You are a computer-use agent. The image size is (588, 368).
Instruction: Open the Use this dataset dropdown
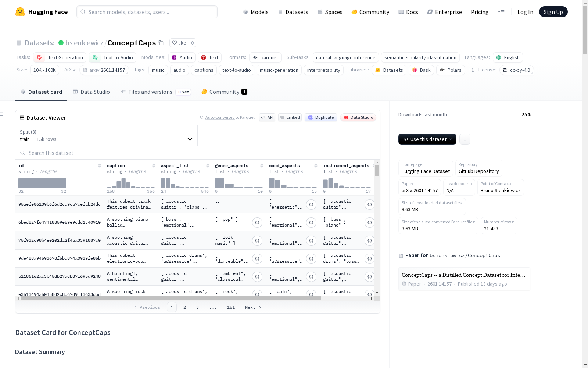(427, 139)
